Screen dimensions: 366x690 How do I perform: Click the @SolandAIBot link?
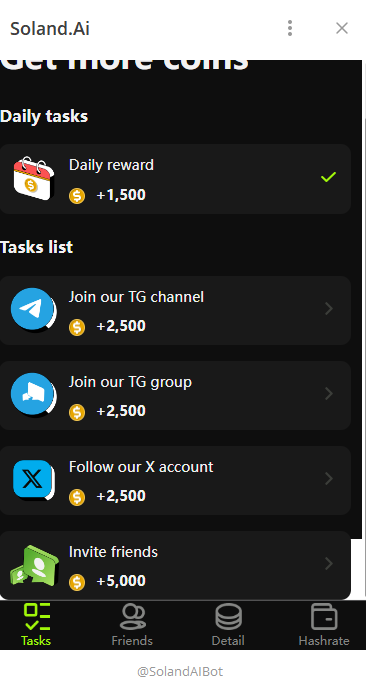click(x=180, y=672)
